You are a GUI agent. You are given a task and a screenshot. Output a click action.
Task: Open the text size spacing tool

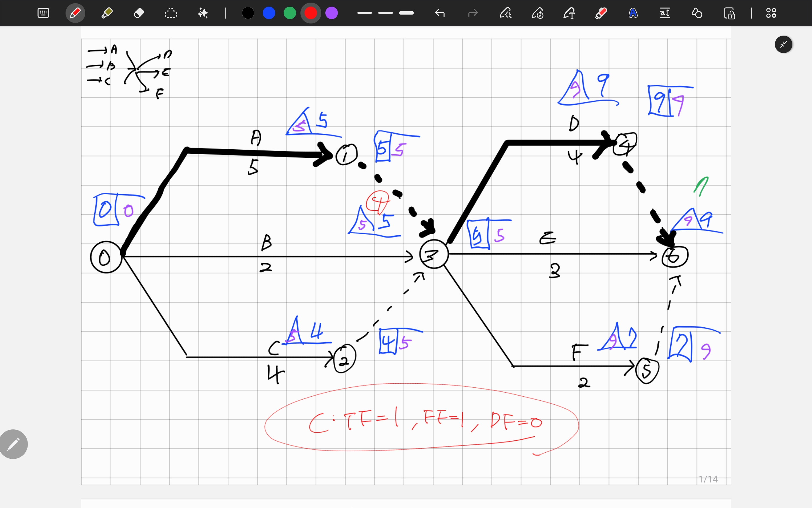point(665,13)
